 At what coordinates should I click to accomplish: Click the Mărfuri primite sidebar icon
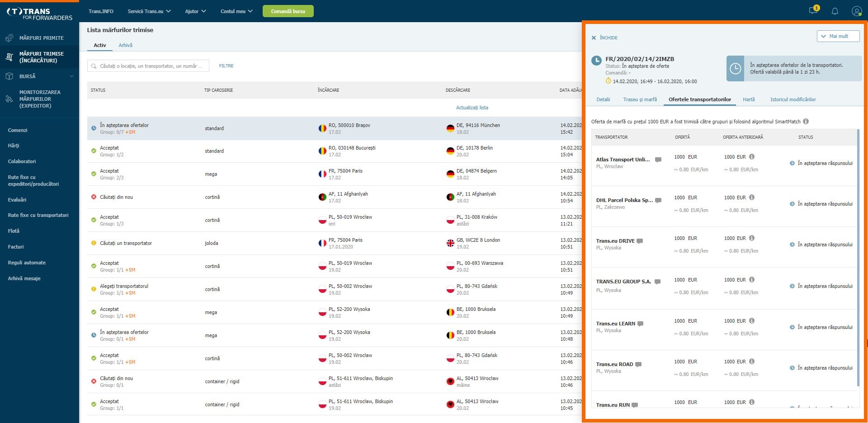pyautogui.click(x=9, y=38)
